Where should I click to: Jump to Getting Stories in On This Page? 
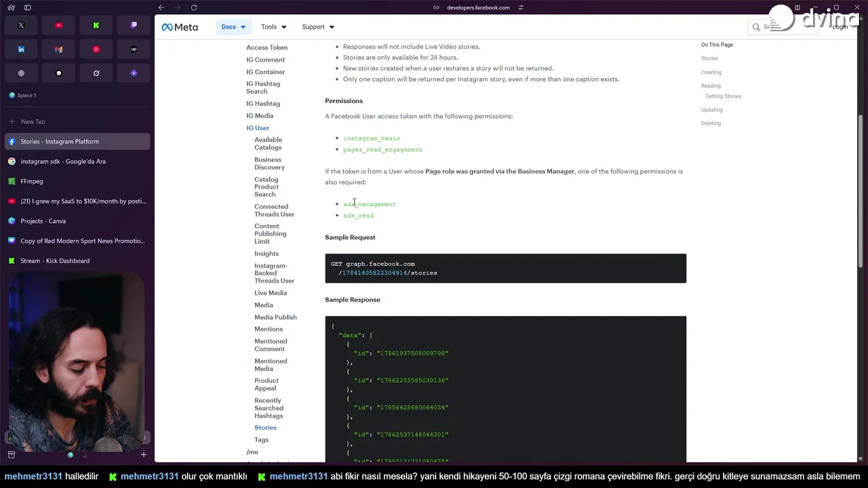click(x=723, y=96)
